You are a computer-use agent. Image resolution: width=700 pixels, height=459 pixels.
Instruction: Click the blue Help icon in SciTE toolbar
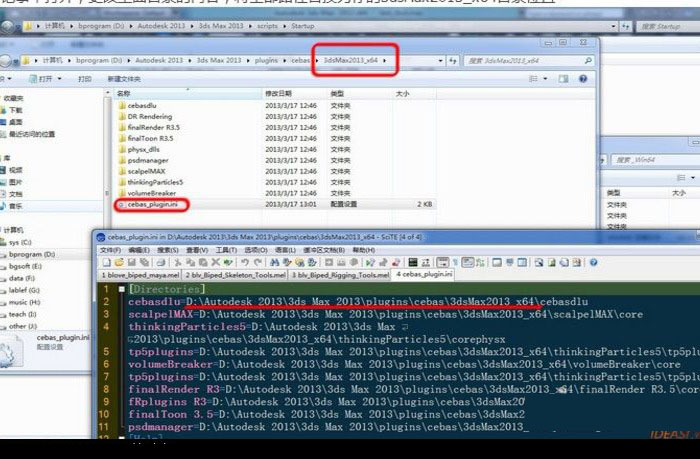[593, 263]
